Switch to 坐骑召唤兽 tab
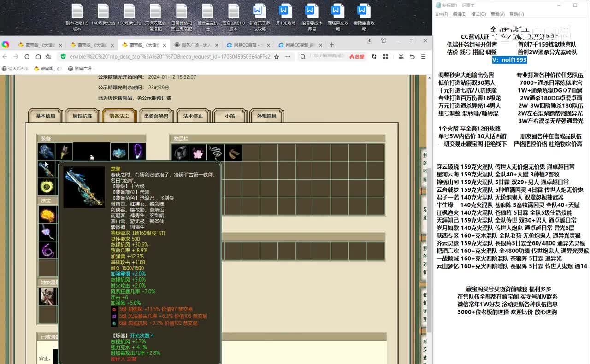 pyautogui.click(x=156, y=116)
